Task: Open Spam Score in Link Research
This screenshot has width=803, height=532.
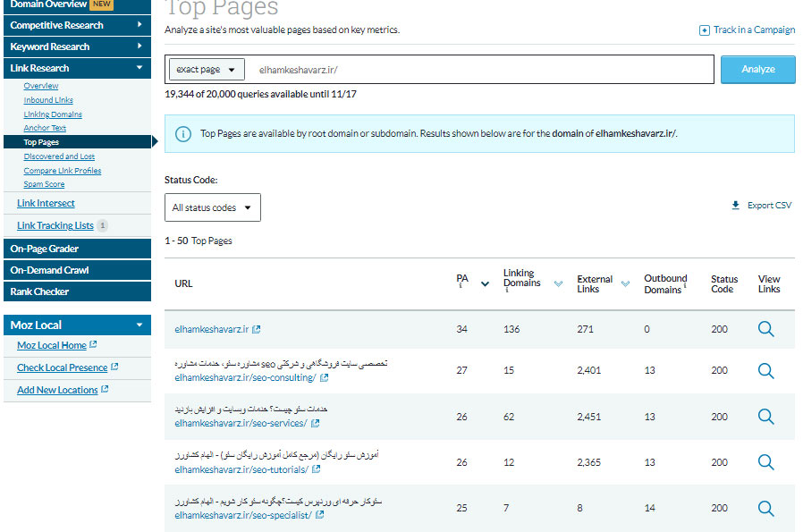Action: [44, 184]
